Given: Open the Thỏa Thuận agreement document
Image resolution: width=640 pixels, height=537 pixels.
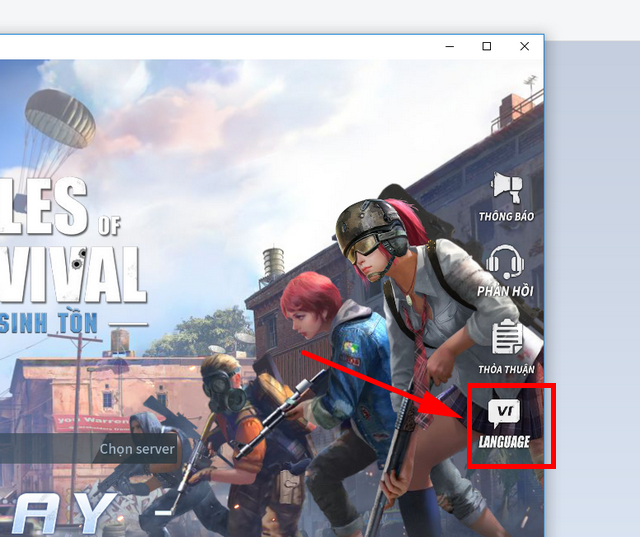Looking at the screenshot, I should coord(507,347).
